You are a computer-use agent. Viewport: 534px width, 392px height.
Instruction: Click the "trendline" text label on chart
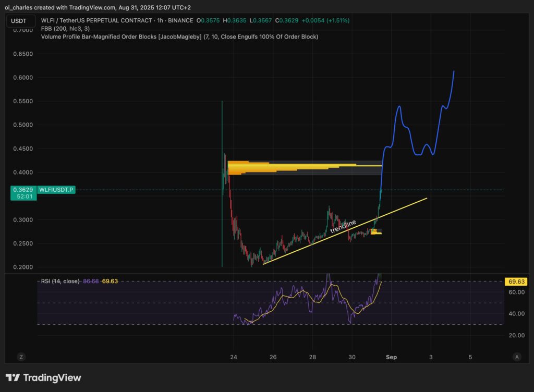(343, 226)
